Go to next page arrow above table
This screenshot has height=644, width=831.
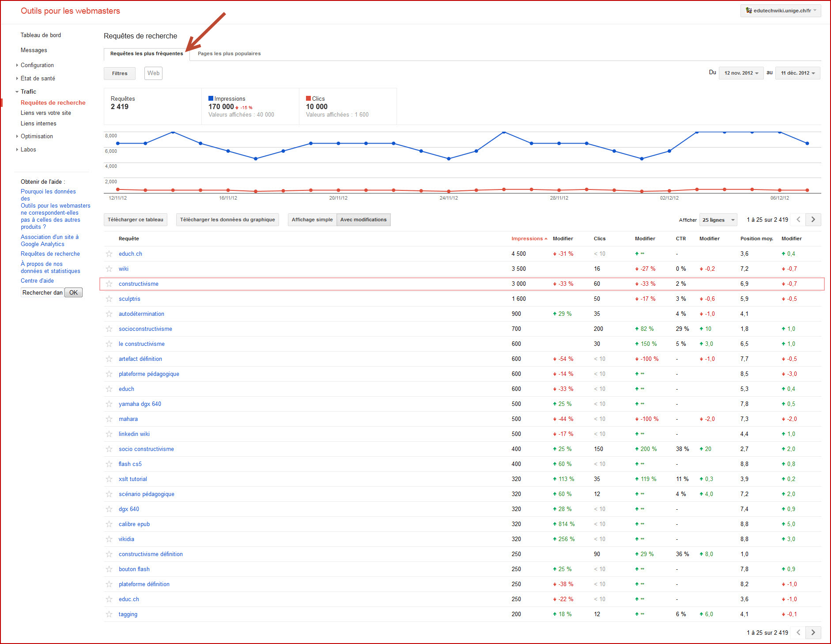click(x=813, y=220)
